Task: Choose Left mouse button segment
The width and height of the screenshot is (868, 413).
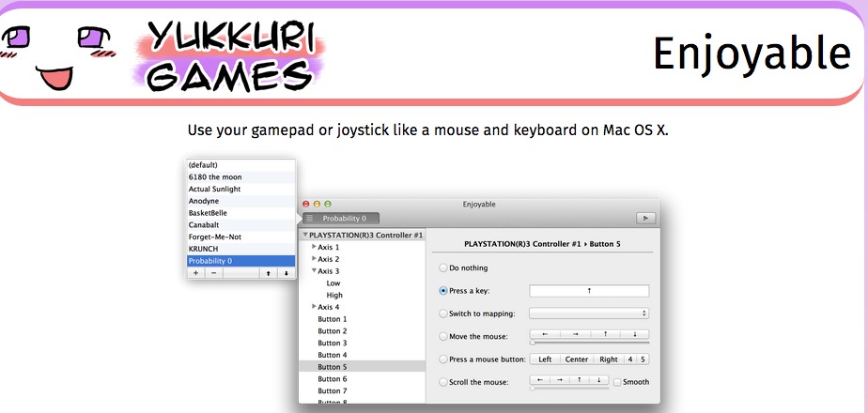Action: pyautogui.click(x=545, y=359)
